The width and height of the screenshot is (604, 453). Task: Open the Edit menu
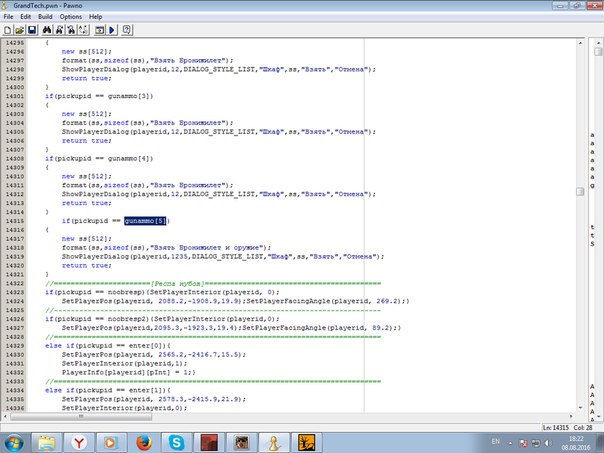25,17
